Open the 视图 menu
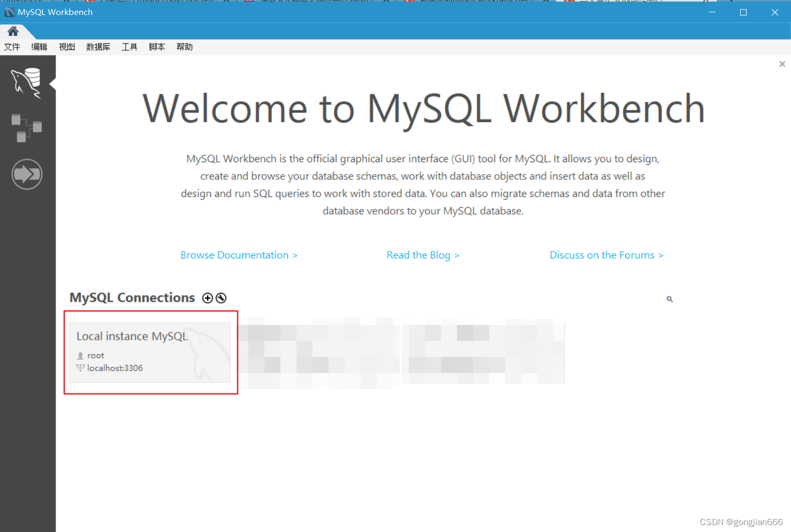The width and height of the screenshot is (791, 532). point(67,47)
